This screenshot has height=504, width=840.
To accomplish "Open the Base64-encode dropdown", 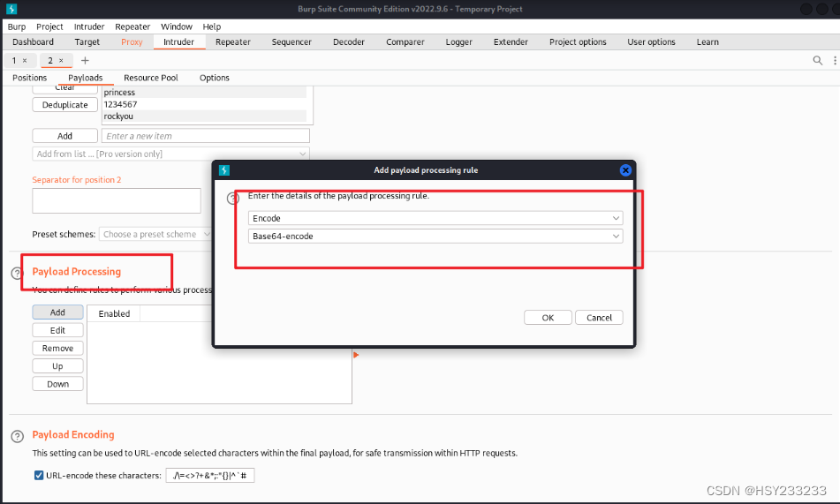I will click(435, 237).
